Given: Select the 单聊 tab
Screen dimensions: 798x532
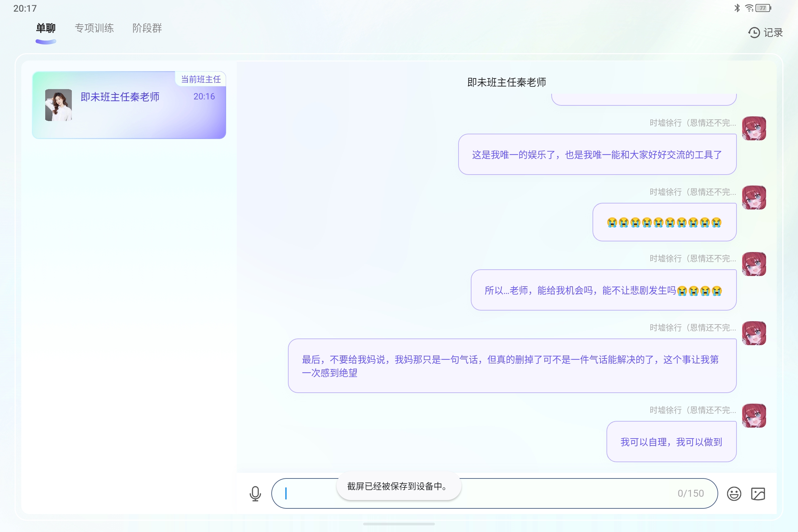Looking at the screenshot, I should (46, 29).
